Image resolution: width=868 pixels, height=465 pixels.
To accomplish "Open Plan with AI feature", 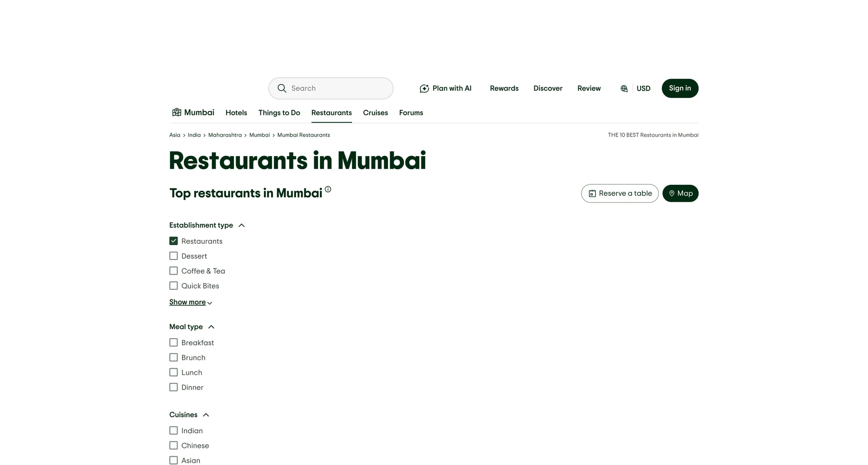I will coord(445,88).
